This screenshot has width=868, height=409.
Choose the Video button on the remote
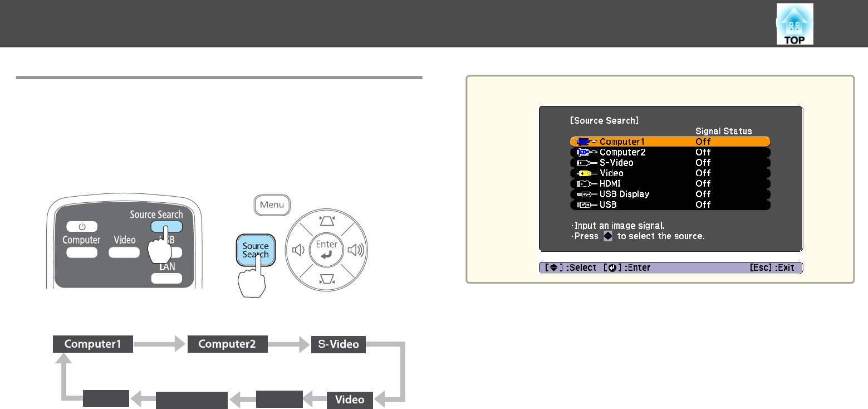pyautogui.click(x=124, y=252)
